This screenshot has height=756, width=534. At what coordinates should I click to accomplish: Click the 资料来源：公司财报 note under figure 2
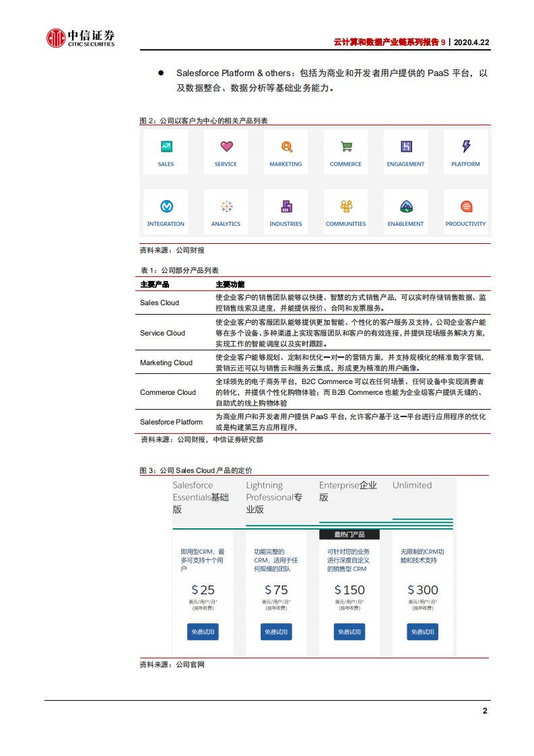172,250
